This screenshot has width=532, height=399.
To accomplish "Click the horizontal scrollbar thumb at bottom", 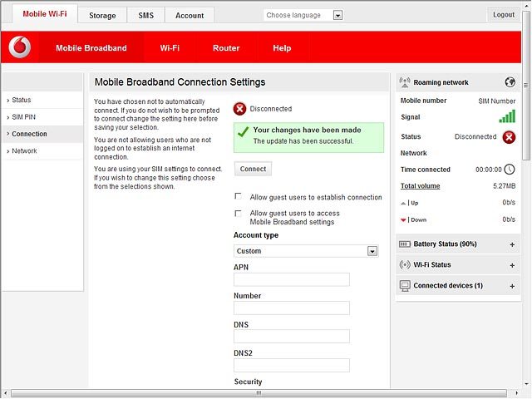I will pos(259,393).
